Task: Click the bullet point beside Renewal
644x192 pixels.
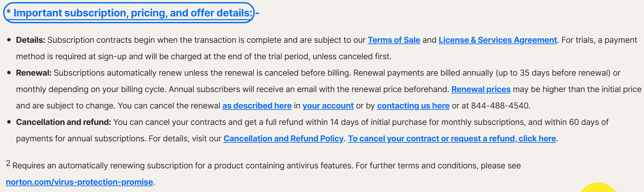Action: pos(9,73)
